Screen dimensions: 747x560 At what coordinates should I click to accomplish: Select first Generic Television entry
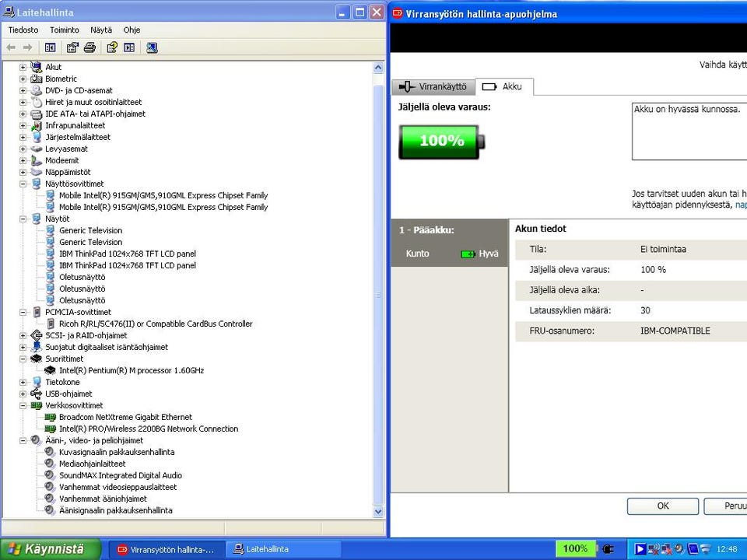coord(90,230)
